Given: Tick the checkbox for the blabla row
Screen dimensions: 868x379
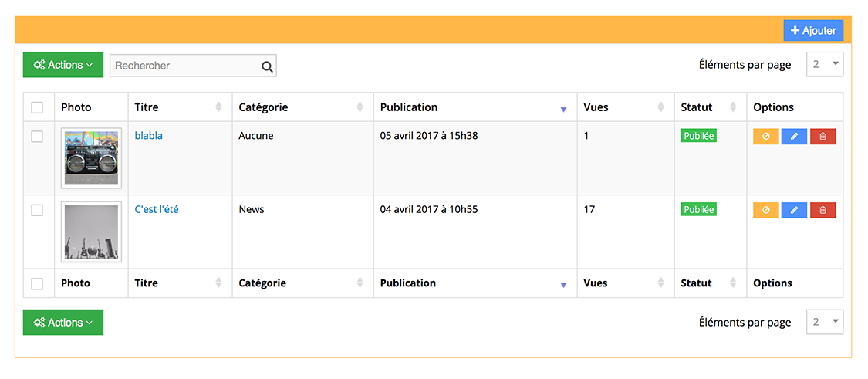Looking at the screenshot, I should [x=37, y=137].
